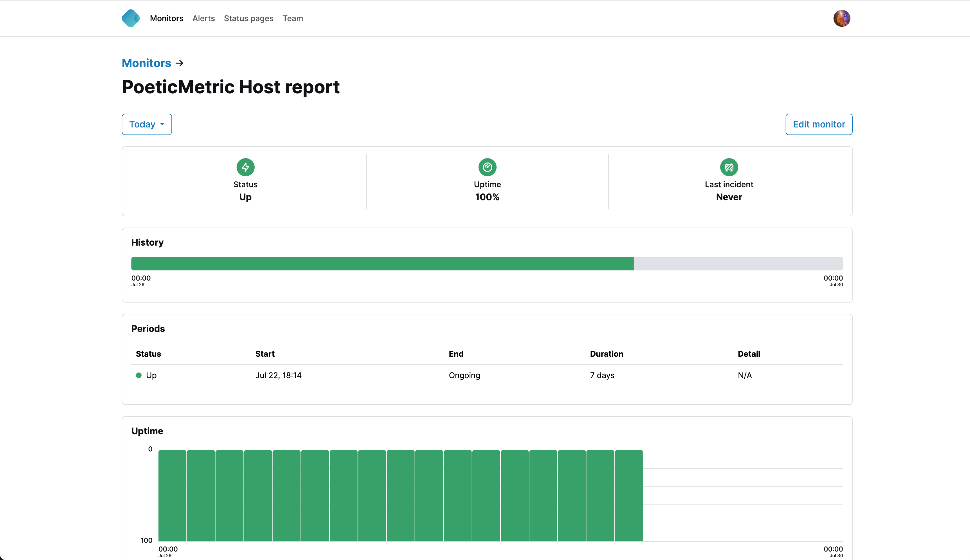
Task: Click the '7 days' duration cell
Action: [602, 375]
